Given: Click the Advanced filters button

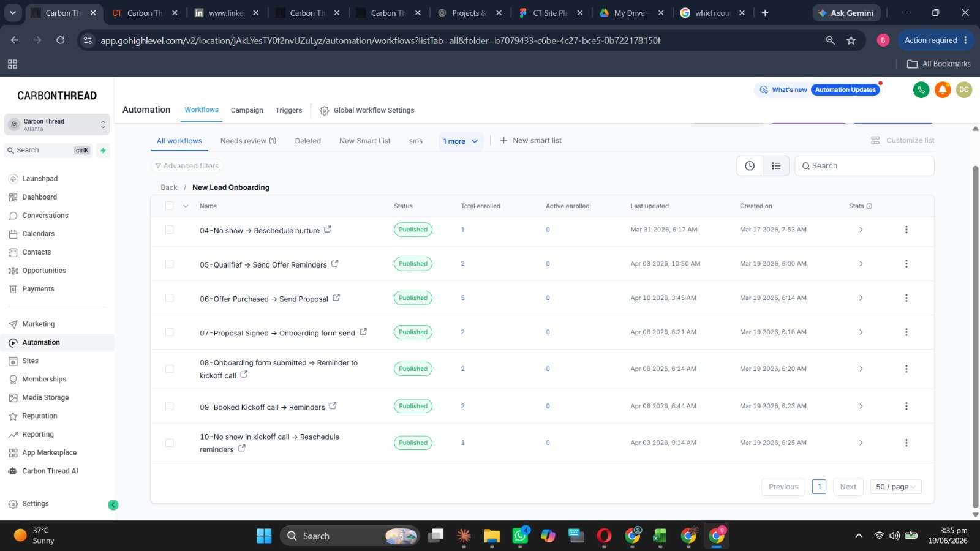Looking at the screenshot, I should tap(187, 166).
